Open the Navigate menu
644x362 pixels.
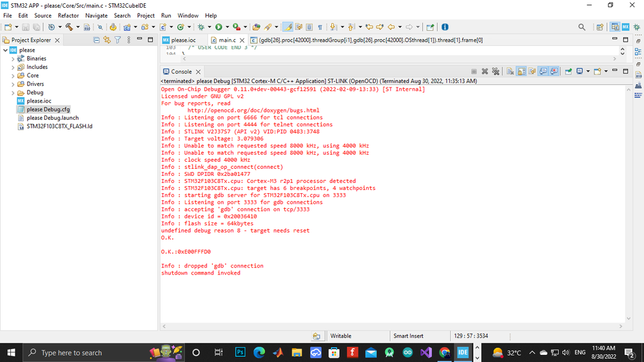(96, 15)
